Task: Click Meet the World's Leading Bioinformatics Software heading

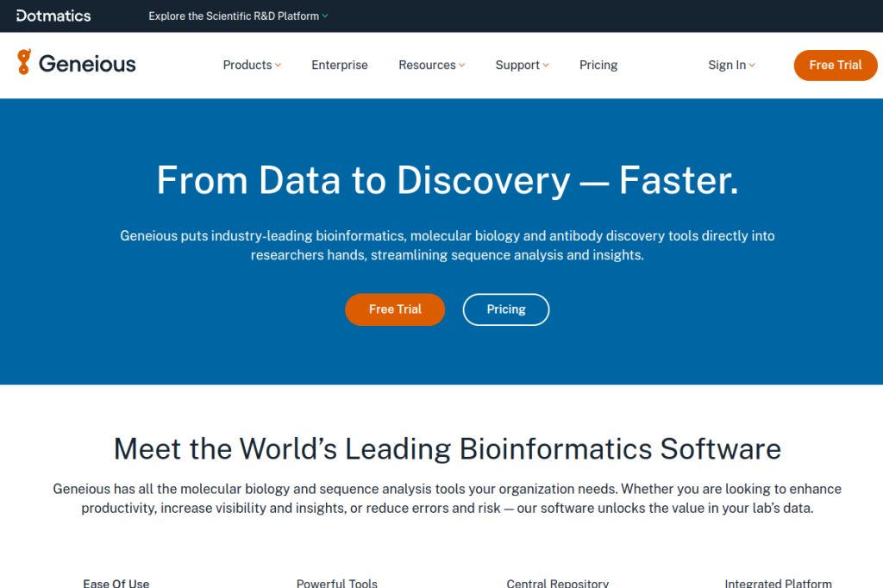Action: pos(448,449)
